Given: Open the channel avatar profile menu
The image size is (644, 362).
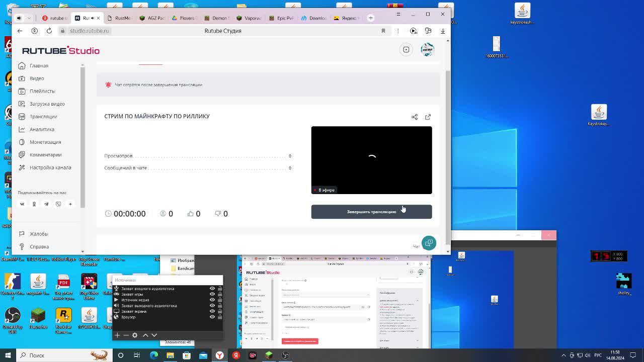Looking at the screenshot, I should click(427, 50).
